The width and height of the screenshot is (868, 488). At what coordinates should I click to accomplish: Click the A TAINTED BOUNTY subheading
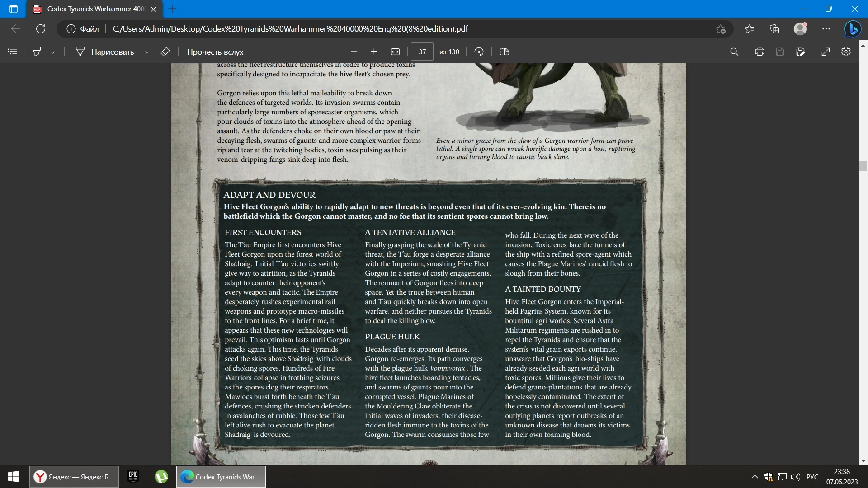543,289
